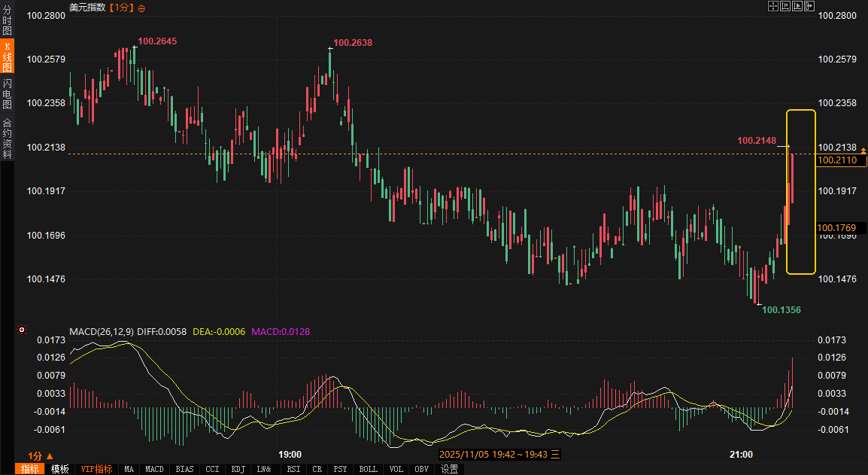Open the 1分 timeframe selector at bottom left
868x475 pixels.
point(41,455)
